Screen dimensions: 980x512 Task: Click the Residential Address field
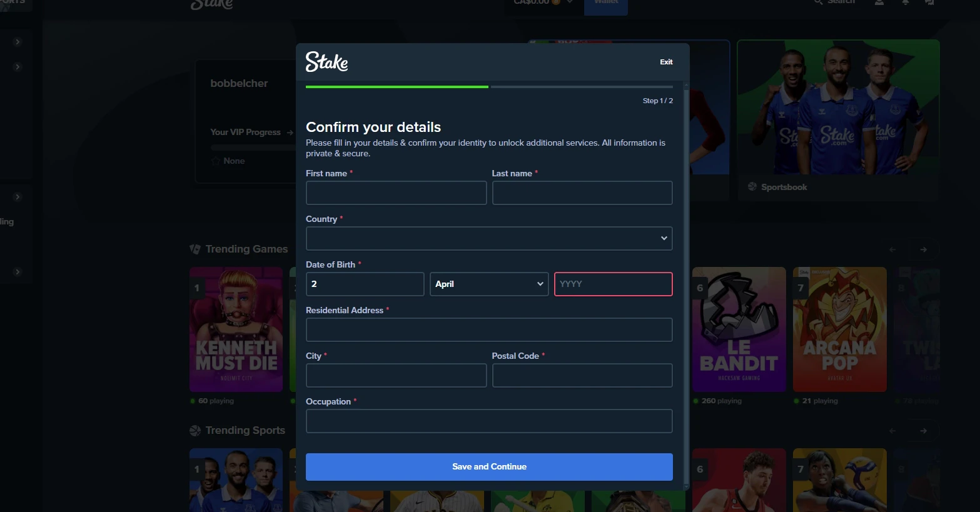(489, 329)
